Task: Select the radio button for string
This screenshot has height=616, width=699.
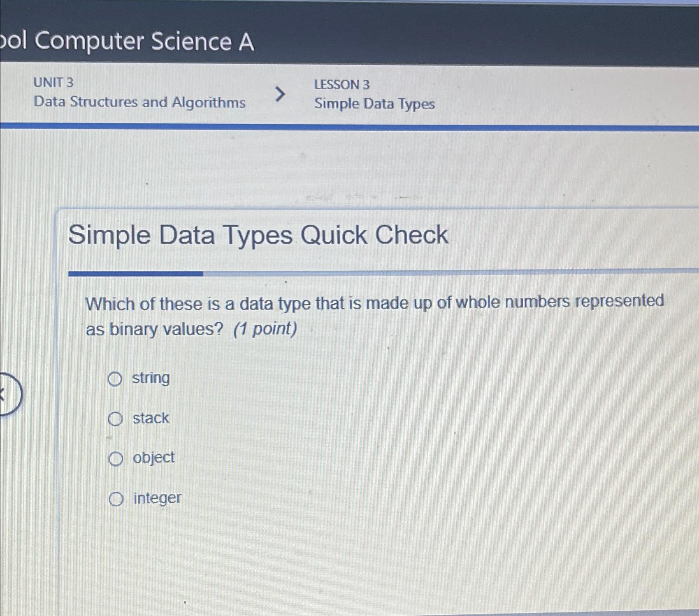Action: [115, 379]
